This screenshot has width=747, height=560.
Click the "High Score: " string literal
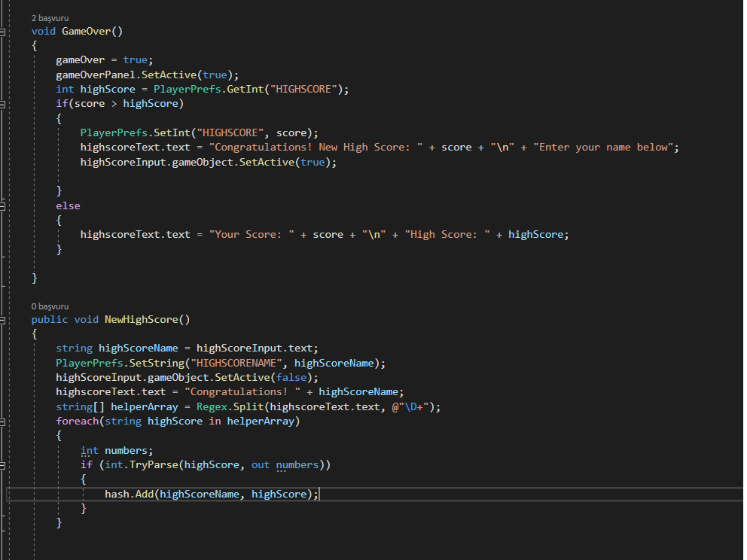coord(447,235)
